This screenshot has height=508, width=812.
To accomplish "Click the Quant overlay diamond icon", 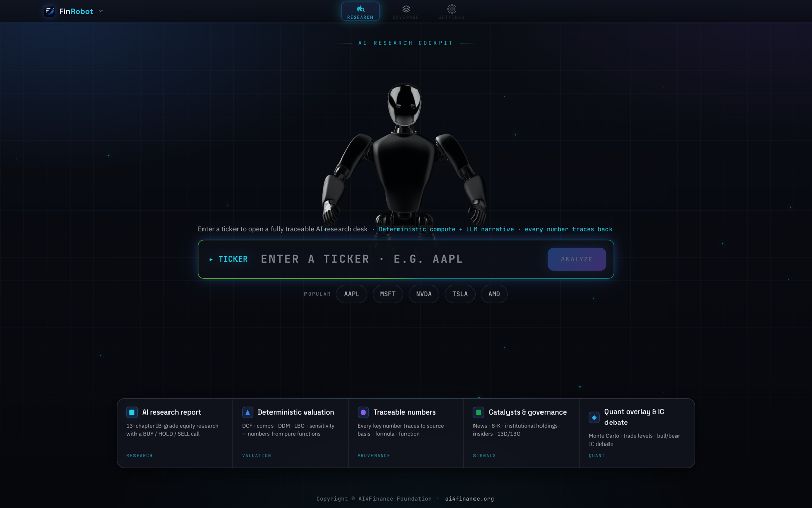I will click(x=594, y=418).
